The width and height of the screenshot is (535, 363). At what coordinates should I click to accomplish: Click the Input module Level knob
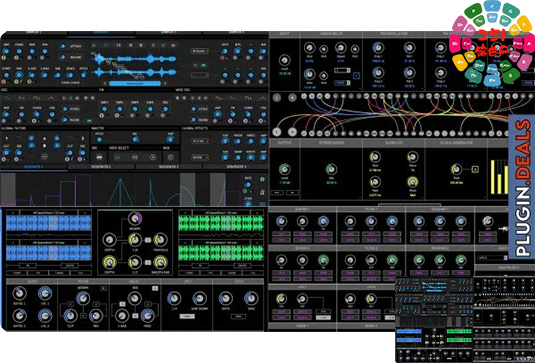pos(284,60)
